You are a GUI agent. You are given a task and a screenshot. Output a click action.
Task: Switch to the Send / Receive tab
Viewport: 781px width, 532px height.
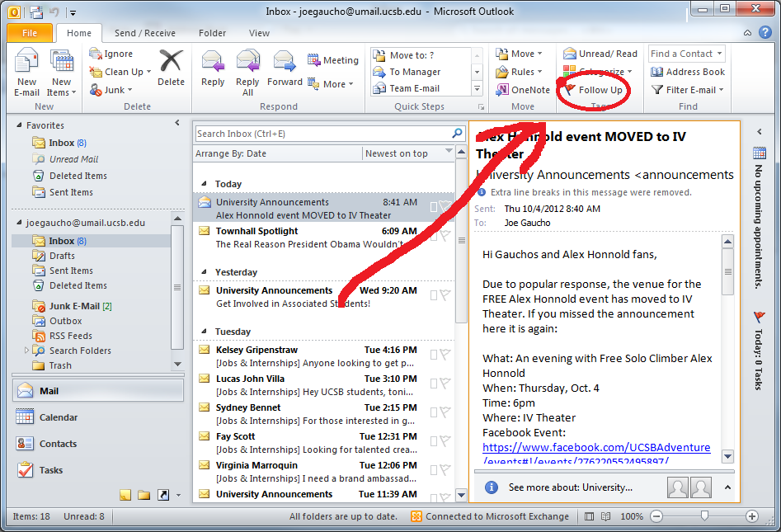144,33
